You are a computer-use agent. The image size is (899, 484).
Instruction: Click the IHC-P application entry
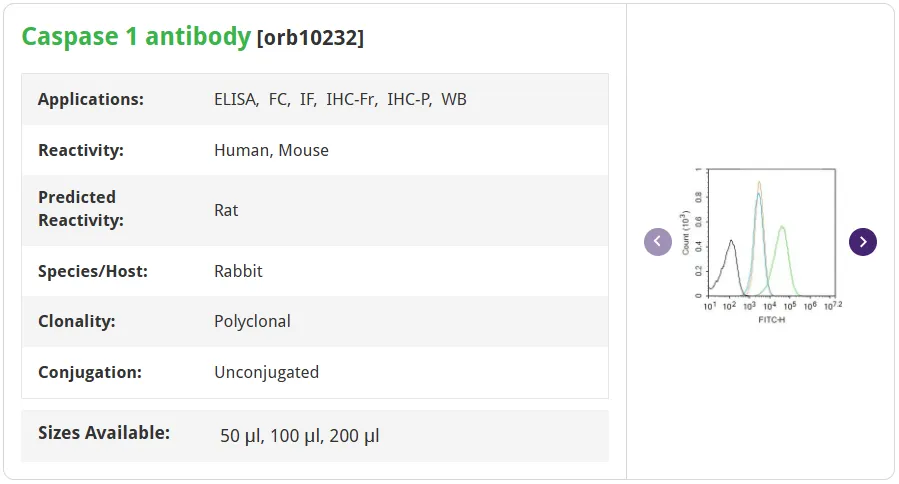tap(409, 100)
